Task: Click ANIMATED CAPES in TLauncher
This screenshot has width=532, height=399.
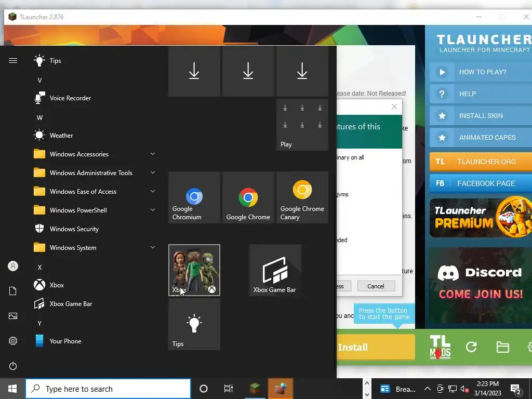Action: (481, 137)
